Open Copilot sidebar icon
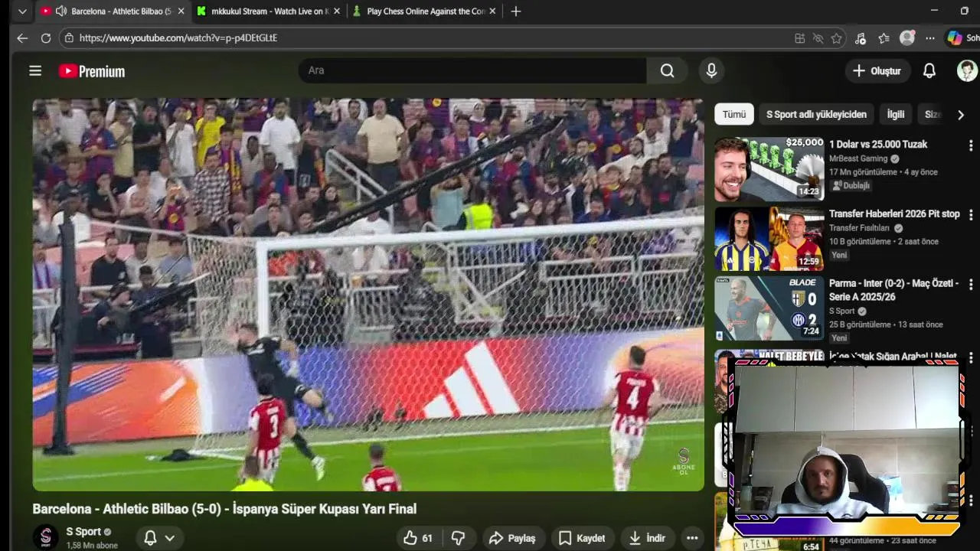980x551 pixels. click(x=955, y=37)
